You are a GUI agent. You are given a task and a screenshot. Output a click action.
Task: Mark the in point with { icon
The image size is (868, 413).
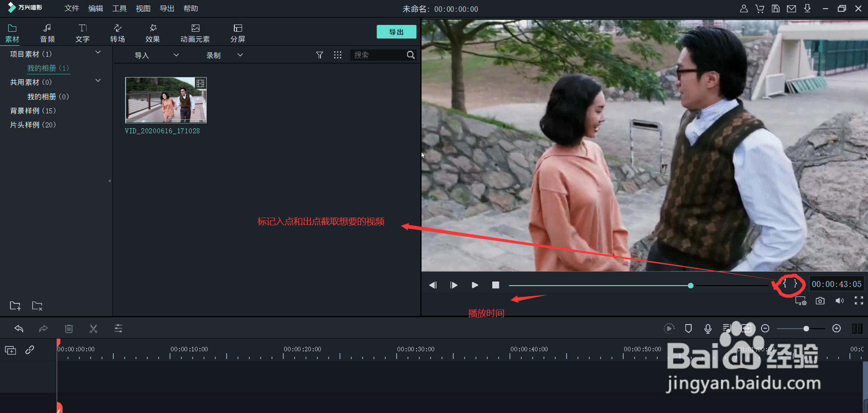pos(785,284)
